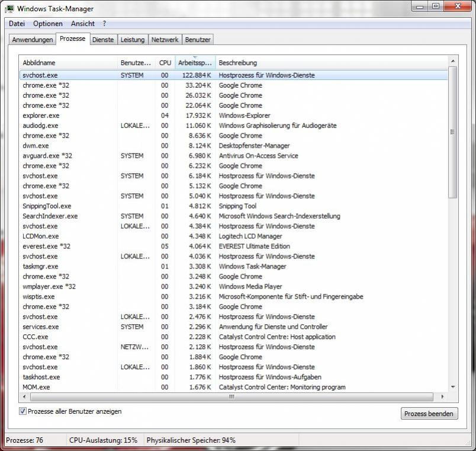Close the Windows Task-Manager window

[x=458, y=7]
